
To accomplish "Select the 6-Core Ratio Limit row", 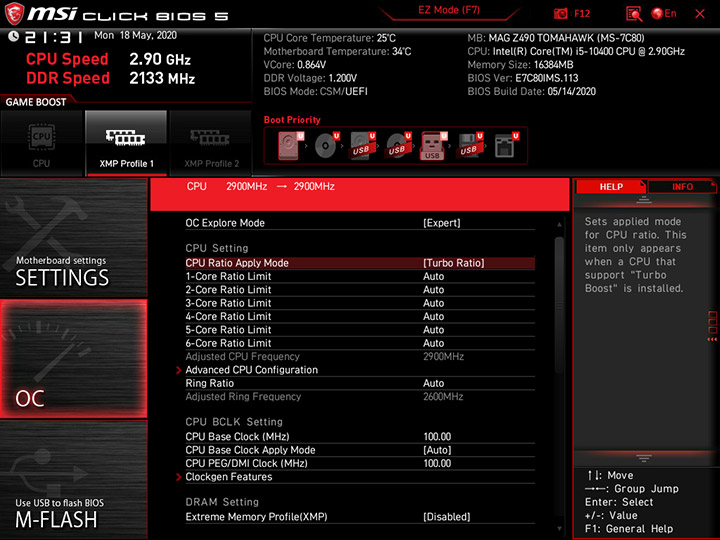I will click(360, 343).
